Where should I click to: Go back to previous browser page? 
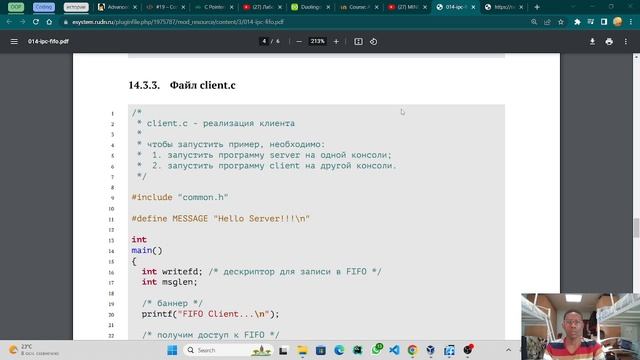tap(9, 22)
